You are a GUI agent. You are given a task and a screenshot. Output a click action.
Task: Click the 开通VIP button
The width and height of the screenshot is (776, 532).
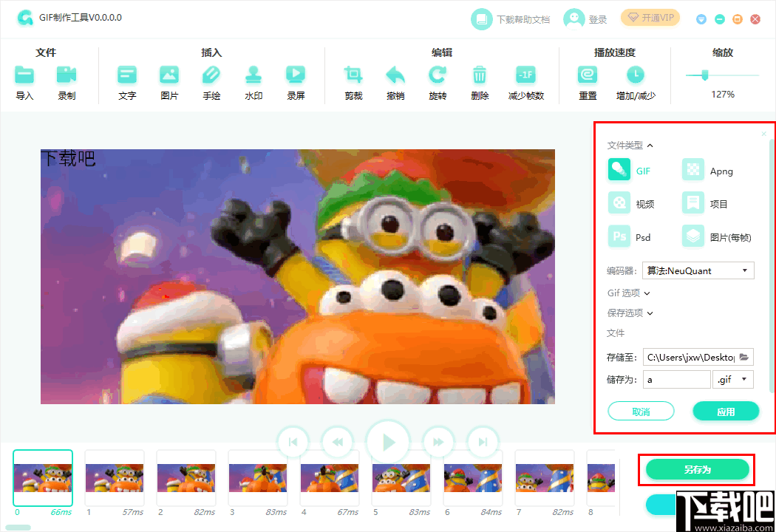pyautogui.click(x=650, y=18)
